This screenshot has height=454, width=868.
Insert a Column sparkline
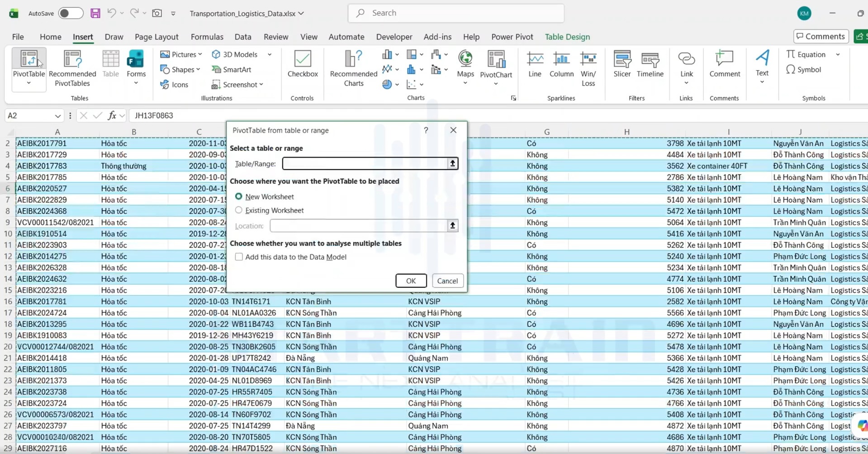click(x=561, y=64)
